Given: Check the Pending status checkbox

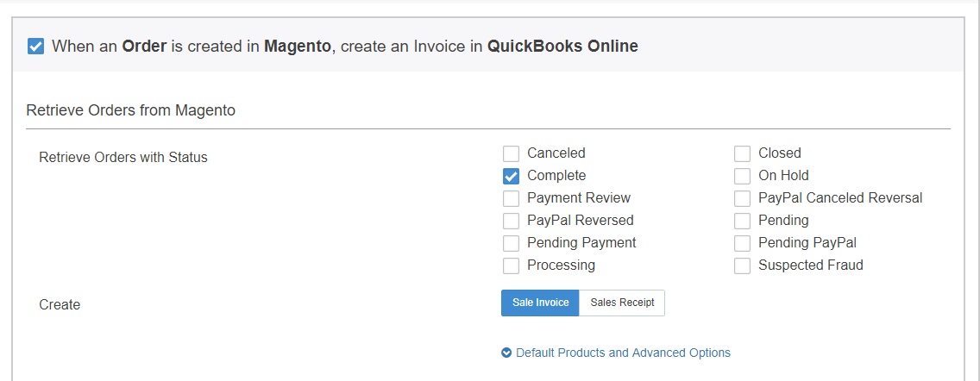Looking at the screenshot, I should coord(743,222).
